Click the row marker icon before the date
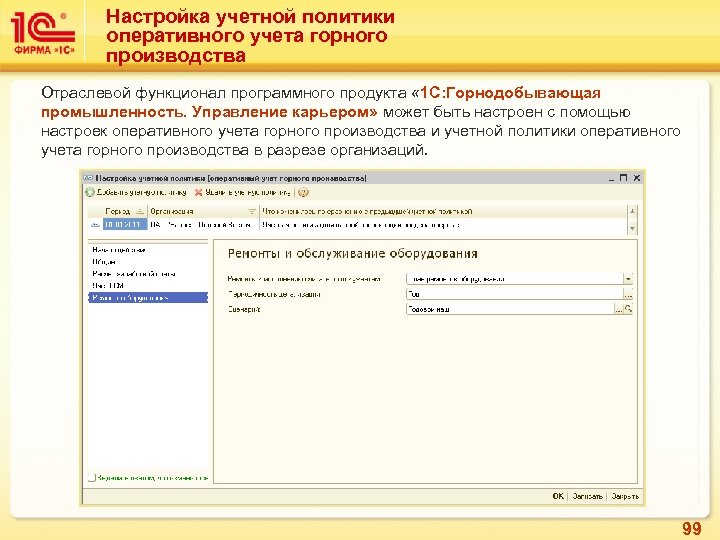Image resolution: width=720 pixels, height=540 pixels. (x=96, y=225)
